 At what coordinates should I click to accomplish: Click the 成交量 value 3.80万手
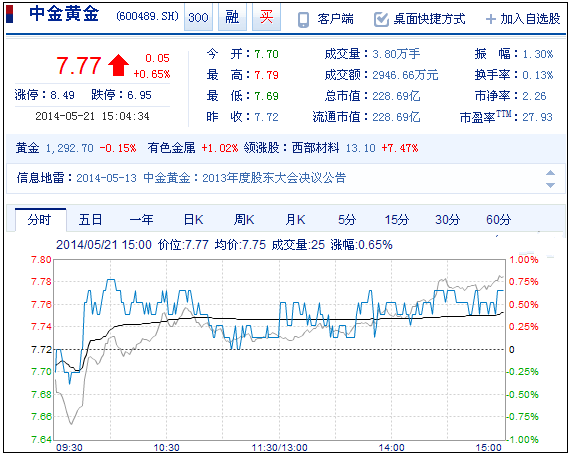pyautogui.click(x=396, y=54)
